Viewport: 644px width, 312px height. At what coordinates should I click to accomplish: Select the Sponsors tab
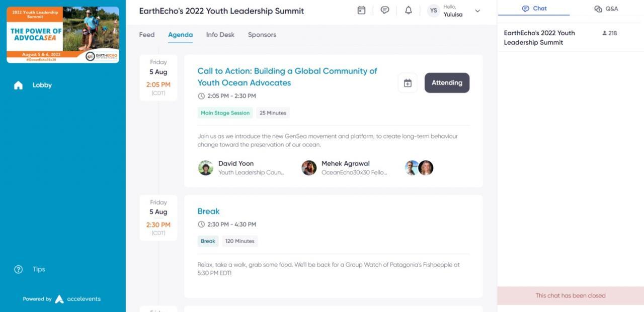coord(262,35)
